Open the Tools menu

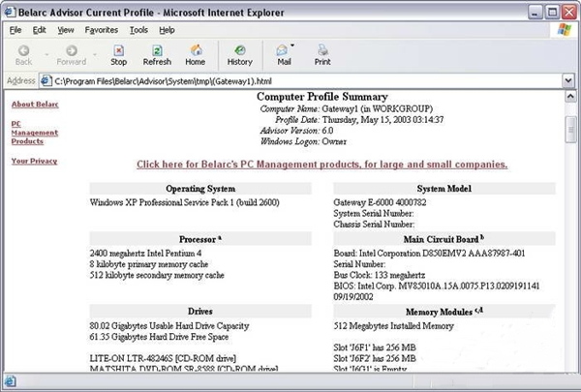point(139,30)
